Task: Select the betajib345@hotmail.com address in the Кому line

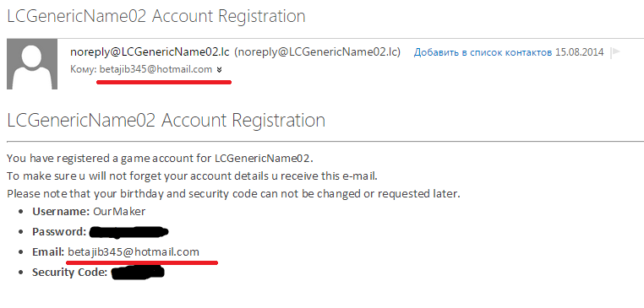Action: pyautogui.click(x=156, y=70)
